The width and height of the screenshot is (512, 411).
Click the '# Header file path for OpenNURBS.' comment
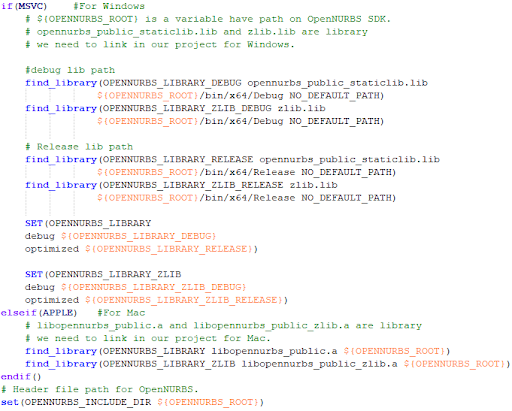(100, 390)
